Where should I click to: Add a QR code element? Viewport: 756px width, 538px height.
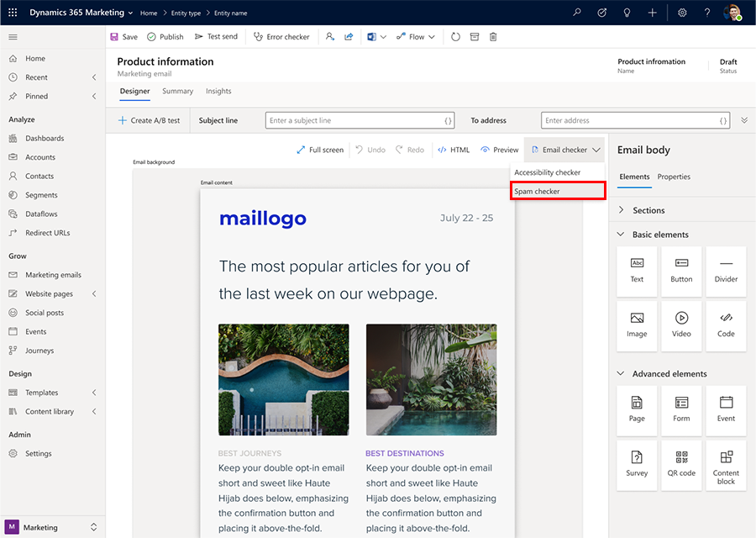[x=681, y=462]
